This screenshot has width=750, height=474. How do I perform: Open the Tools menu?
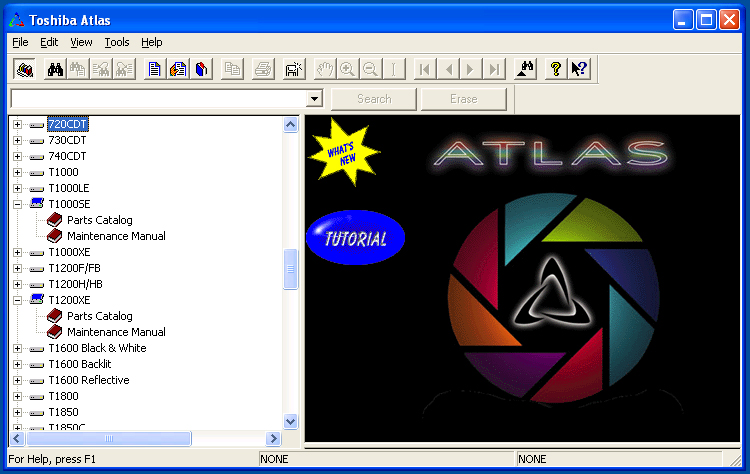tap(117, 42)
